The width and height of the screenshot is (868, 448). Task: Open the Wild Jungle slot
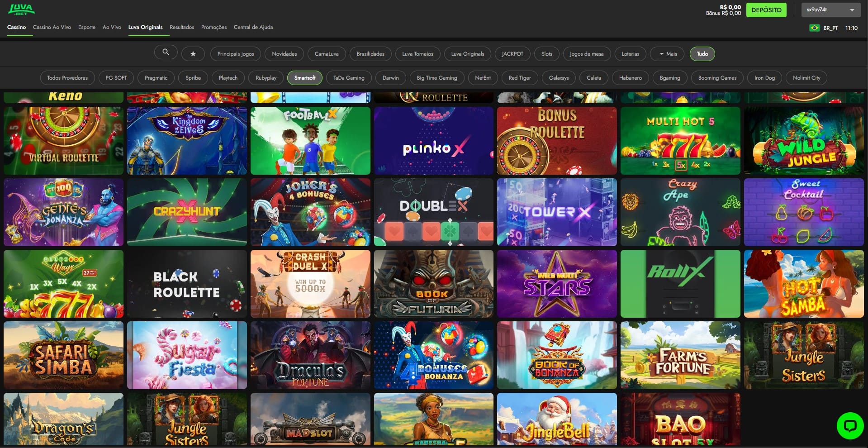coord(804,141)
